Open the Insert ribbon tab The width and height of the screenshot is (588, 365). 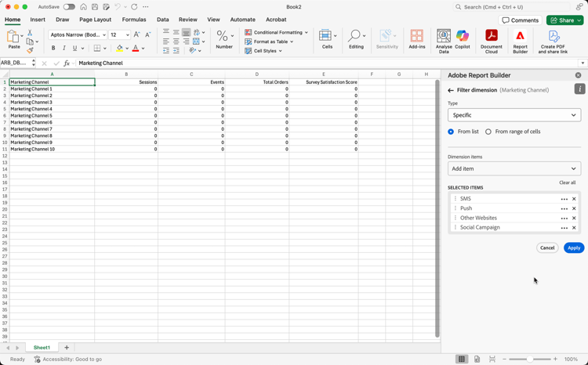[38, 20]
